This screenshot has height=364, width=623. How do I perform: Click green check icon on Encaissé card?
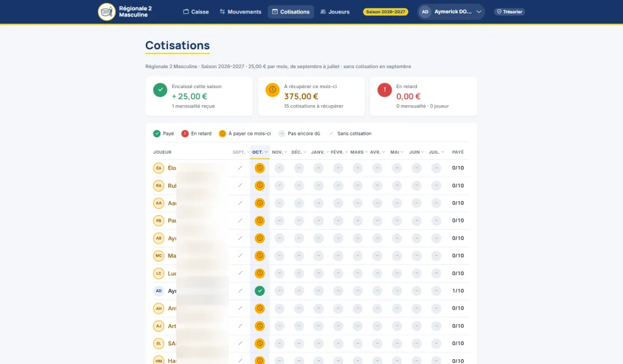(x=160, y=90)
